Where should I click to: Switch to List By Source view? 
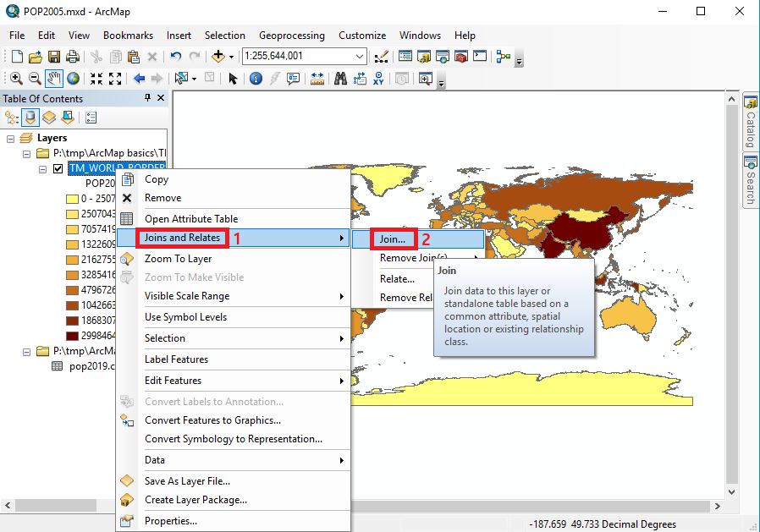(x=30, y=118)
